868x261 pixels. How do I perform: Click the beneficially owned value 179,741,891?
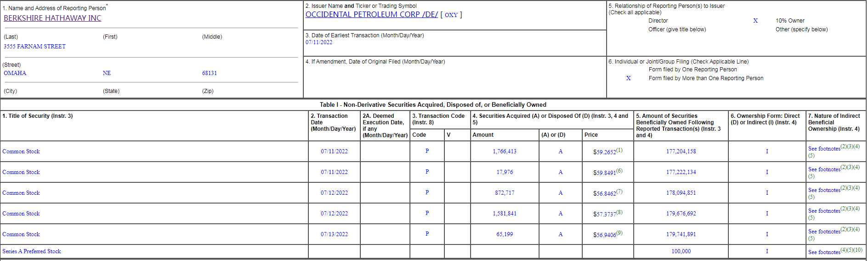coord(681,234)
